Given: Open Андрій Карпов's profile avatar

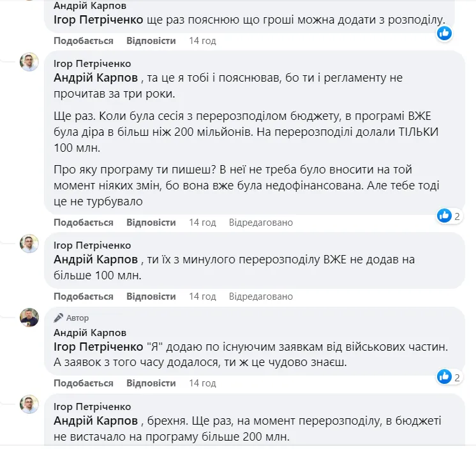Looking at the screenshot, I should 29,317.
